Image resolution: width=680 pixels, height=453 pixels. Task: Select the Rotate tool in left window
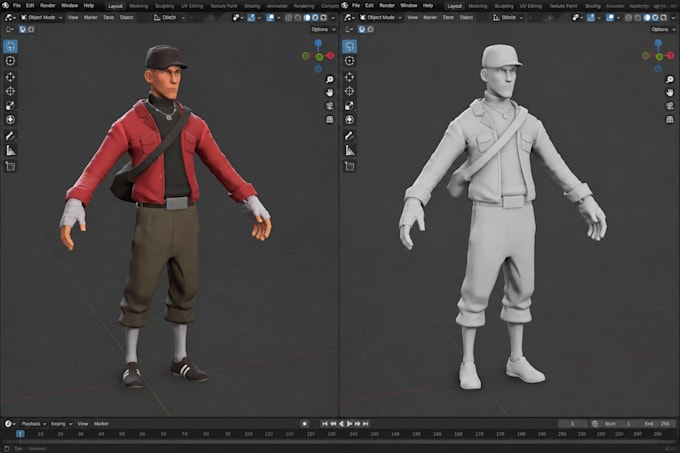[10, 91]
